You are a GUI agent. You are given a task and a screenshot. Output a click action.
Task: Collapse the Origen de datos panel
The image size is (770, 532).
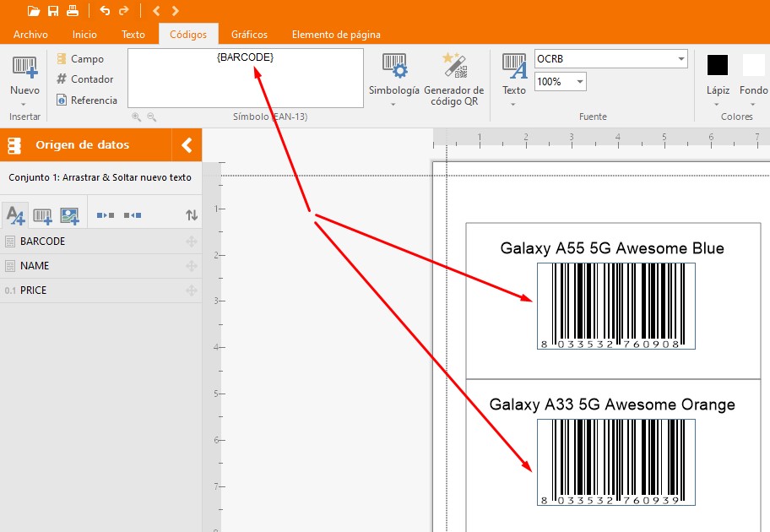[x=187, y=145]
